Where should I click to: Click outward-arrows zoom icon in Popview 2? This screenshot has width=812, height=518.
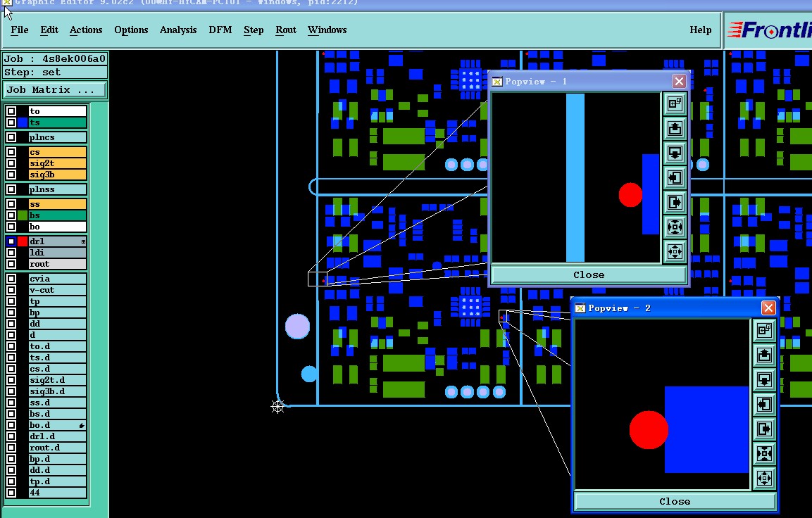pyautogui.click(x=764, y=478)
